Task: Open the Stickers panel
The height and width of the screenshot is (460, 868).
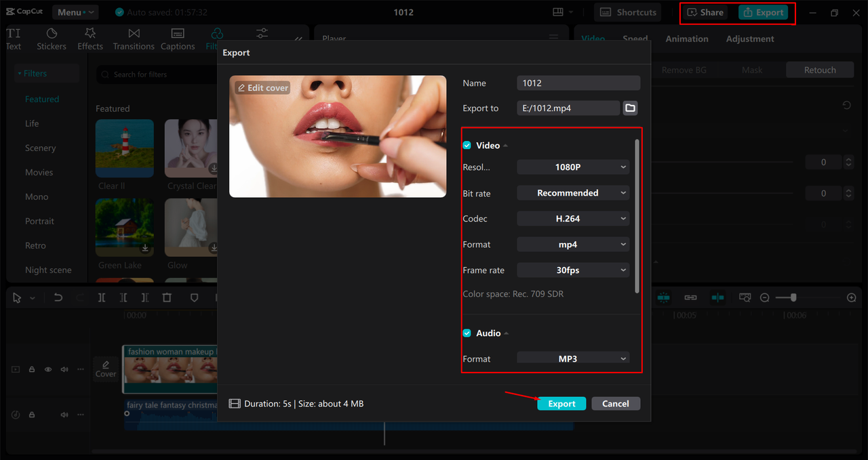Action: [52, 39]
